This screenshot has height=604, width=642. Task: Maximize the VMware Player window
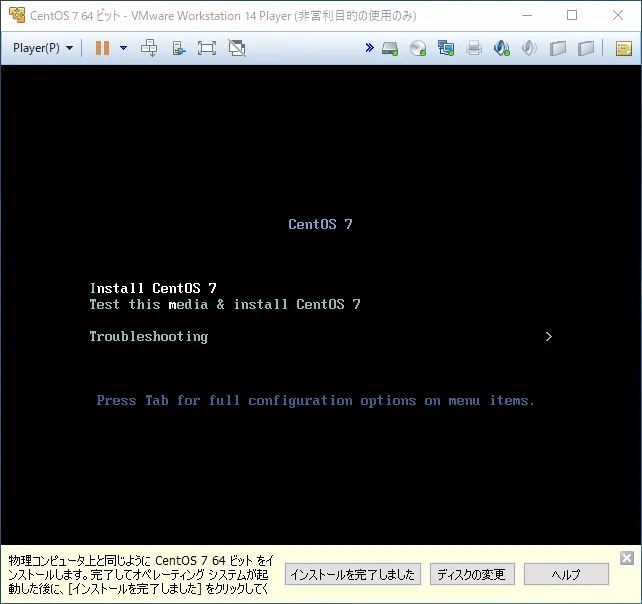(x=572, y=16)
